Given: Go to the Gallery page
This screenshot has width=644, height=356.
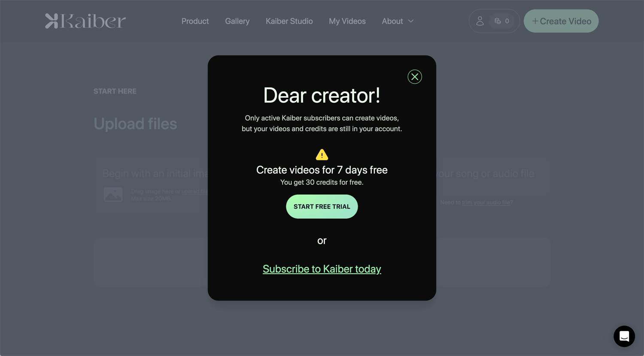Looking at the screenshot, I should [237, 21].
